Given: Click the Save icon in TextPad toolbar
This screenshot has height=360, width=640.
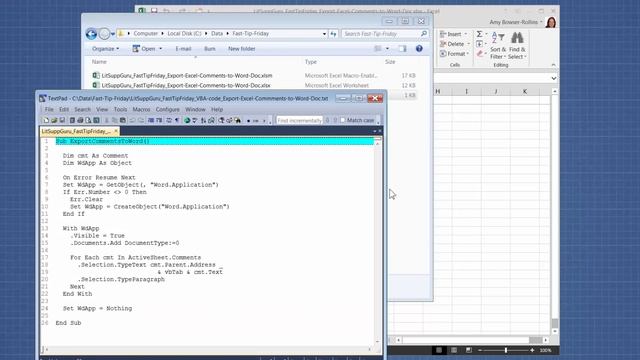Looking at the screenshot, I should click(x=62, y=120).
